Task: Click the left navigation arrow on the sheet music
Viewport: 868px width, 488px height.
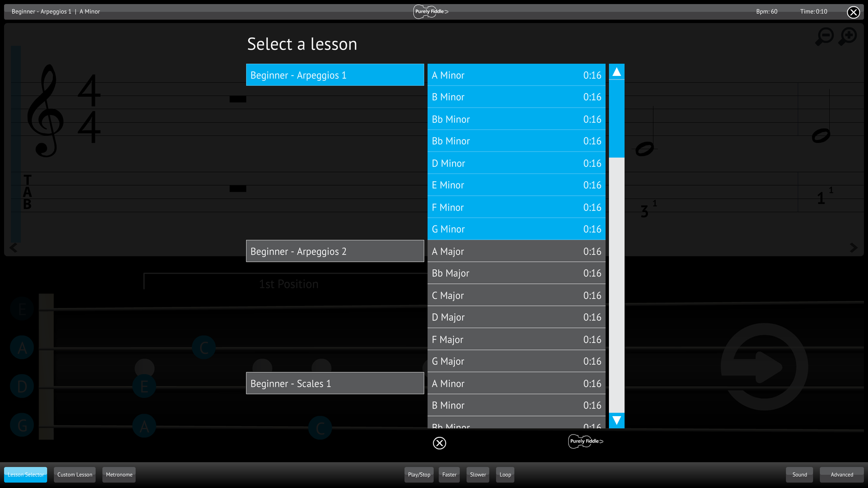Action: tap(13, 248)
